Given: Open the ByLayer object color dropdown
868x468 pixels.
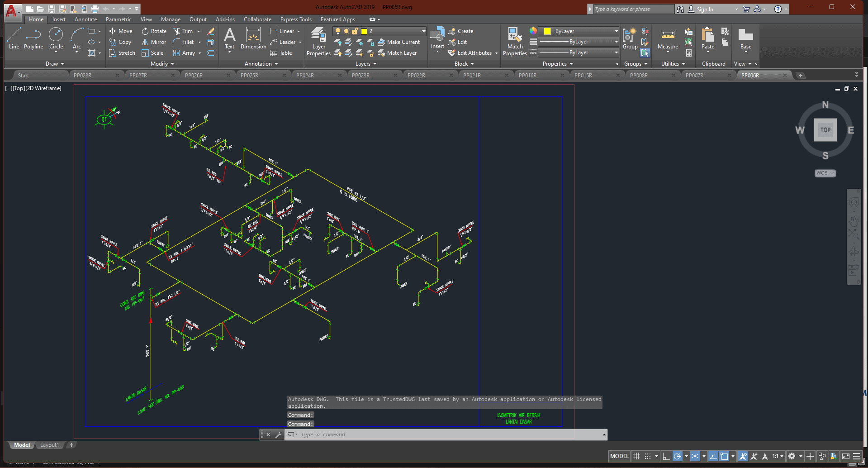Looking at the screenshot, I should [x=616, y=31].
